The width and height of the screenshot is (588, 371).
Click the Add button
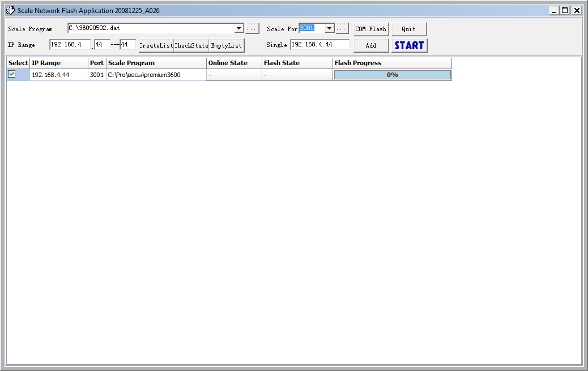(x=370, y=45)
